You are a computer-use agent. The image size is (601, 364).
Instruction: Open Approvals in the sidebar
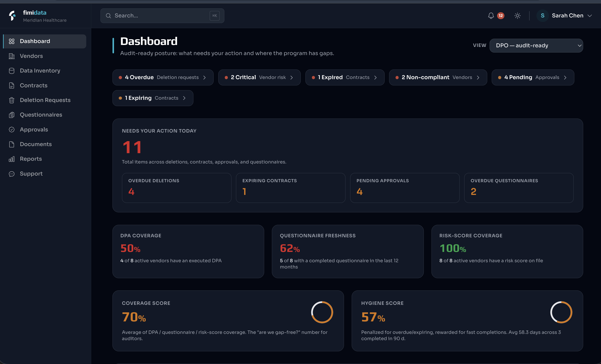(x=45, y=130)
